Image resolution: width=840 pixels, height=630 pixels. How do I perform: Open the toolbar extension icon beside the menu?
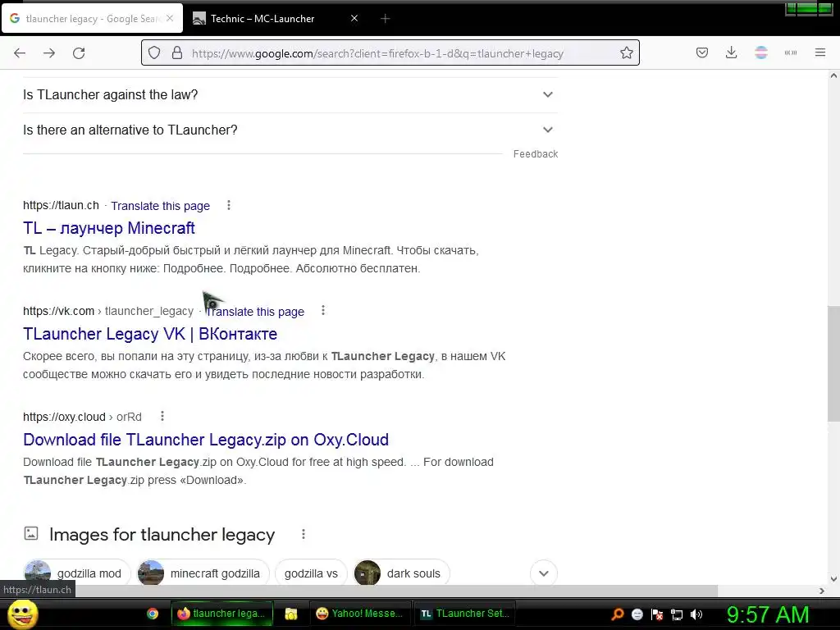pyautogui.click(x=791, y=53)
